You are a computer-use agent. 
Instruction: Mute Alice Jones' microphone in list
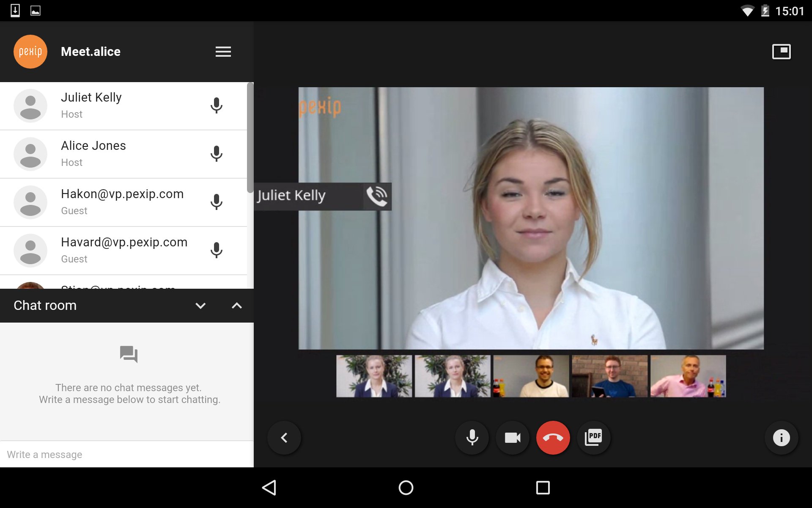(216, 154)
